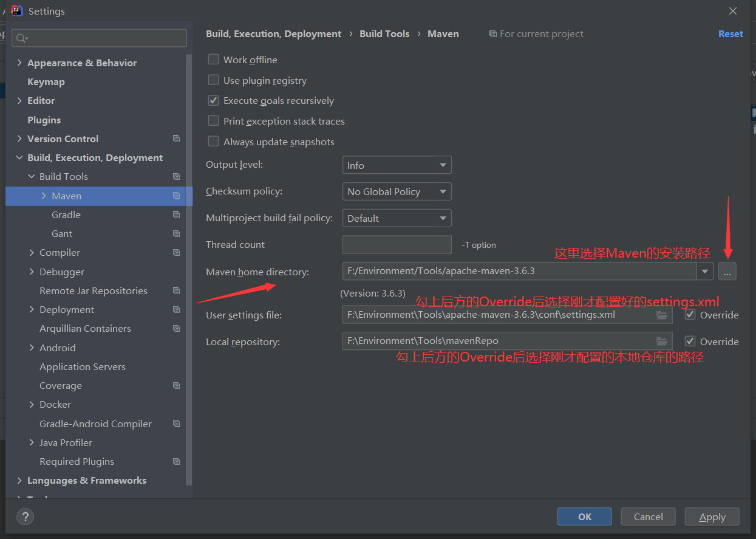Click the project-level icon beside Gradle
Image resolution: width=756 pixels, height=539 pixels.
click(176, 215)
